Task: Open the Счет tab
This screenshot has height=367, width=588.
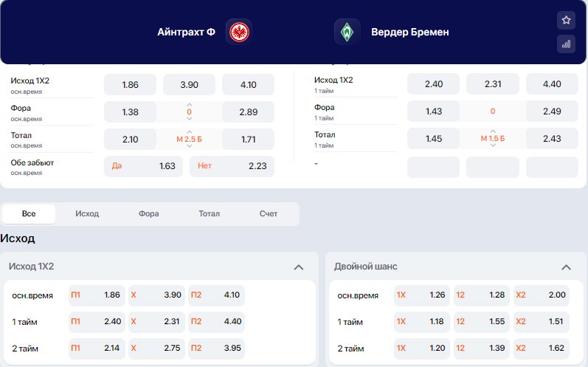Action: [x=269, y=214]
